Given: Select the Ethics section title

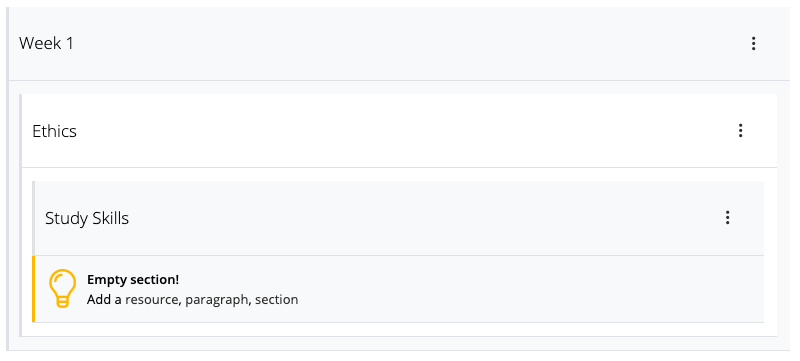Looking at the screenshot, I should (x=55, y=131).
